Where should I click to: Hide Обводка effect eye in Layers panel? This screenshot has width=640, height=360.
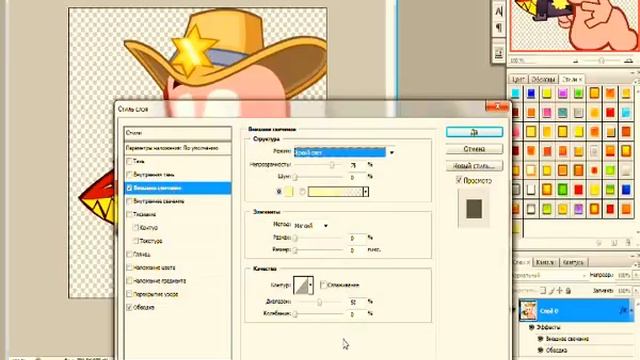click(540, 350)
